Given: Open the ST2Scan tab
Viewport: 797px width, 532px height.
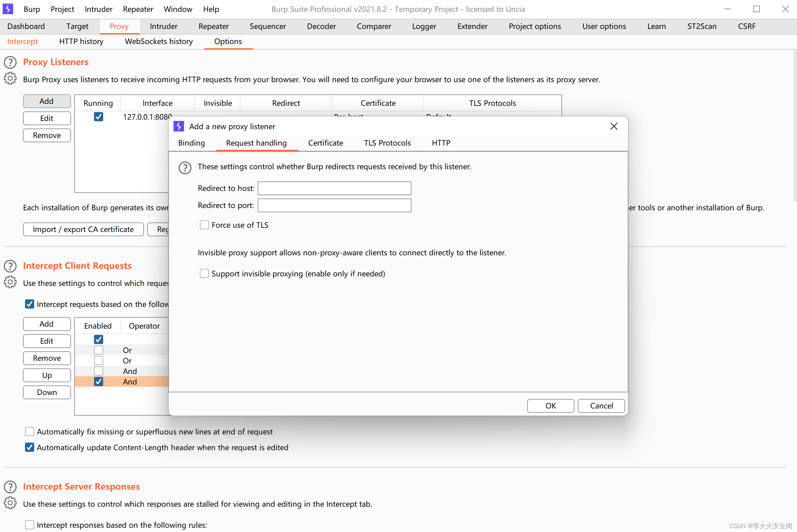Looking at the screenshot, I should pyautogui.click(x=702, y=27).
